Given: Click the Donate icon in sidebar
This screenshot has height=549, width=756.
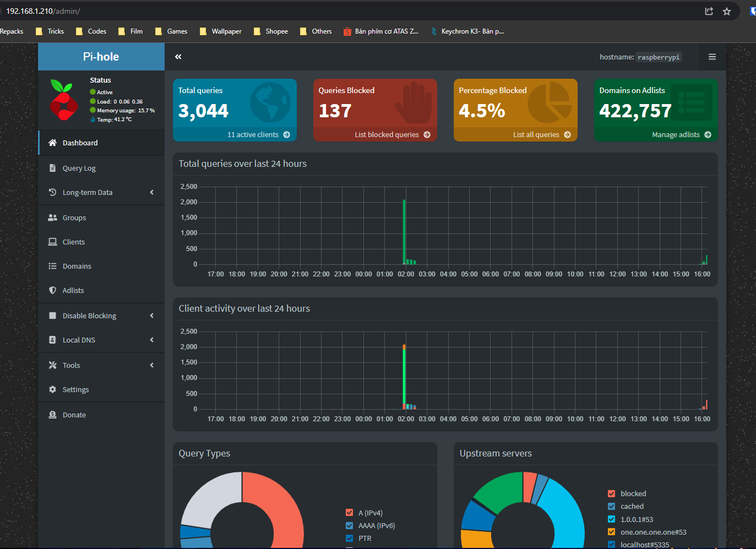Looking at the screenshot, I should pos(52,415).
